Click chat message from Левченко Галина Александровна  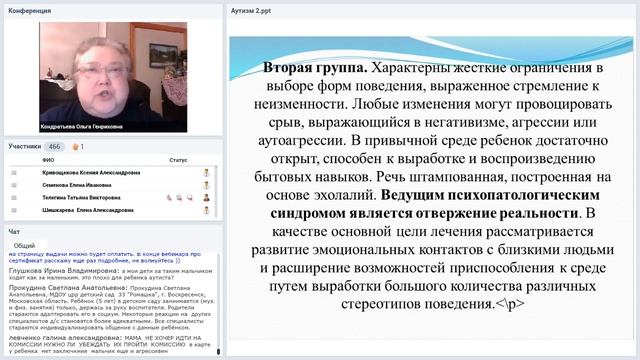[109, 344]
